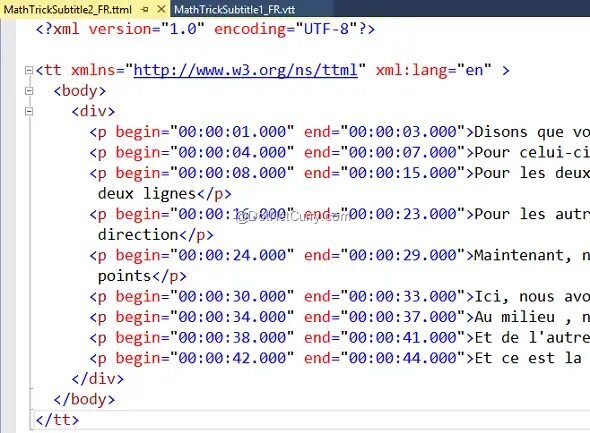
Task: Click the opening <body> tag
Action: pos(80,91)
